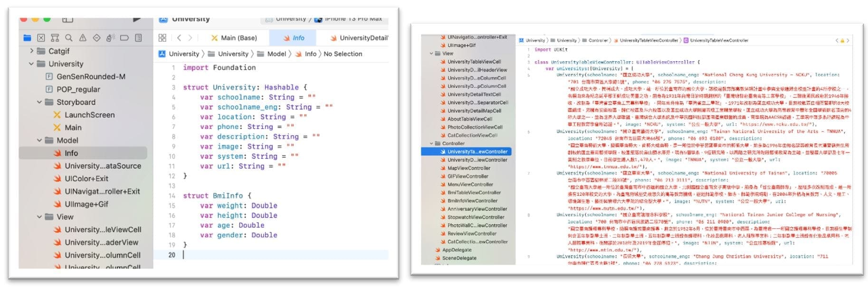This screenshot has height=289, width=868.
Task: Open the related items grid icon
Action: coord(162,38)
